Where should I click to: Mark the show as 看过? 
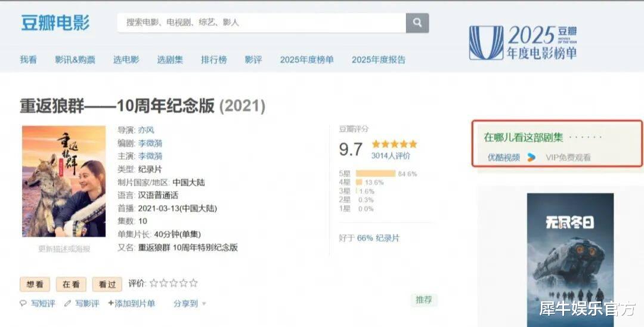[x=107, y=284]
